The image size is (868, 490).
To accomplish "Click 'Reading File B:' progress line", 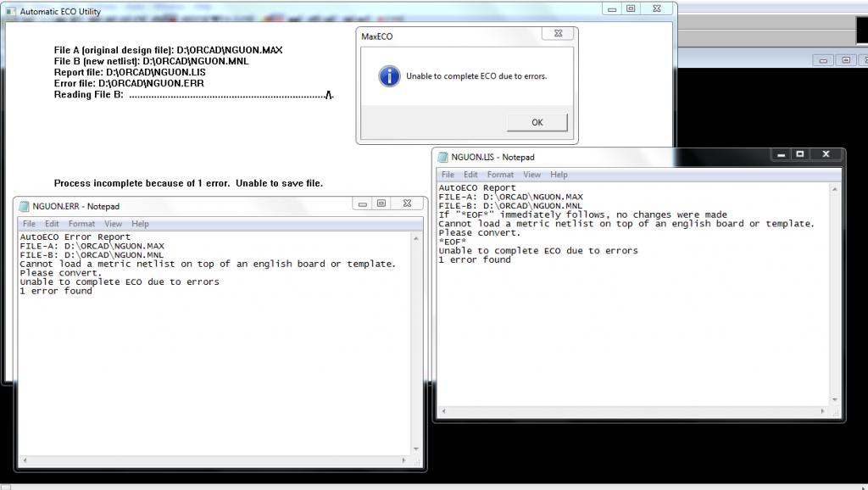I will tap(194, 95).
